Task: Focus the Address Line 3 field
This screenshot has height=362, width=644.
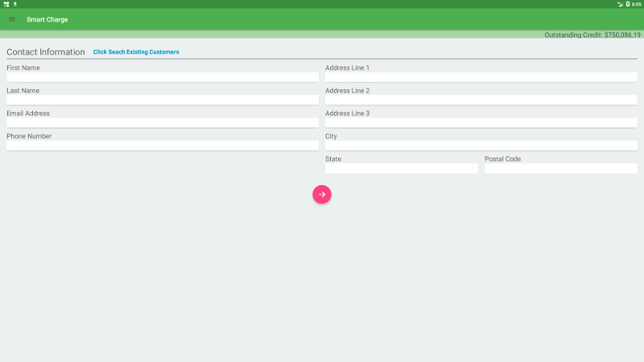Action: coord(481,123)
